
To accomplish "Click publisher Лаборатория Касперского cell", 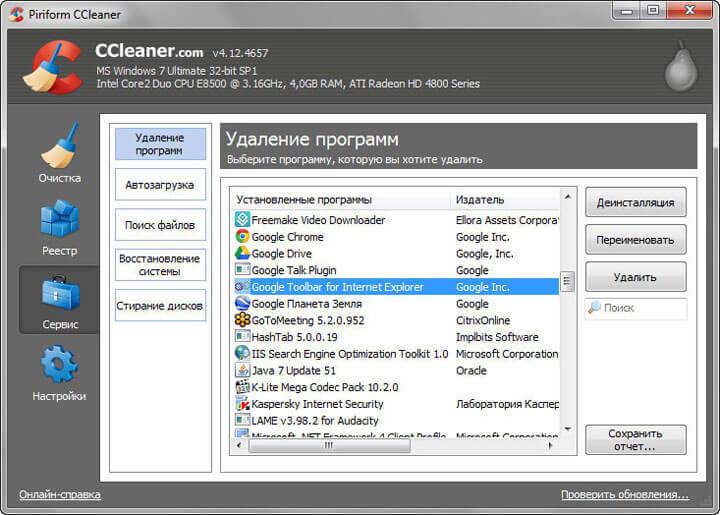I will (507, 404).
